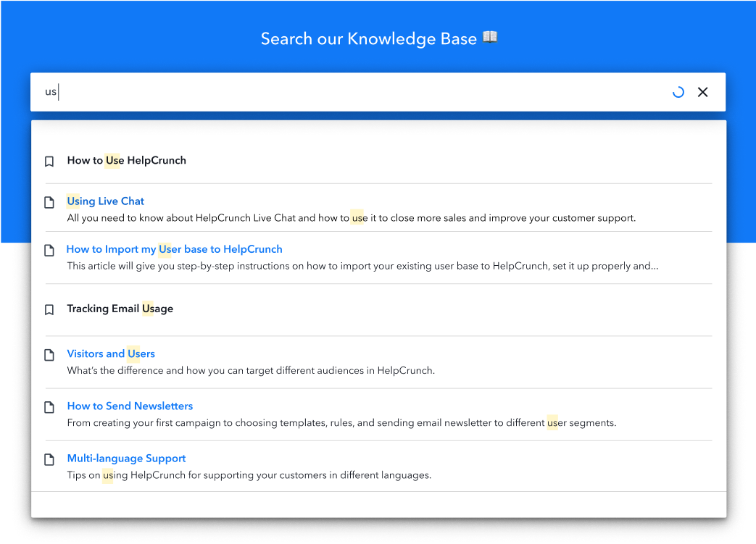Click document icon beside How to Send Newsletters

(49, 407)
